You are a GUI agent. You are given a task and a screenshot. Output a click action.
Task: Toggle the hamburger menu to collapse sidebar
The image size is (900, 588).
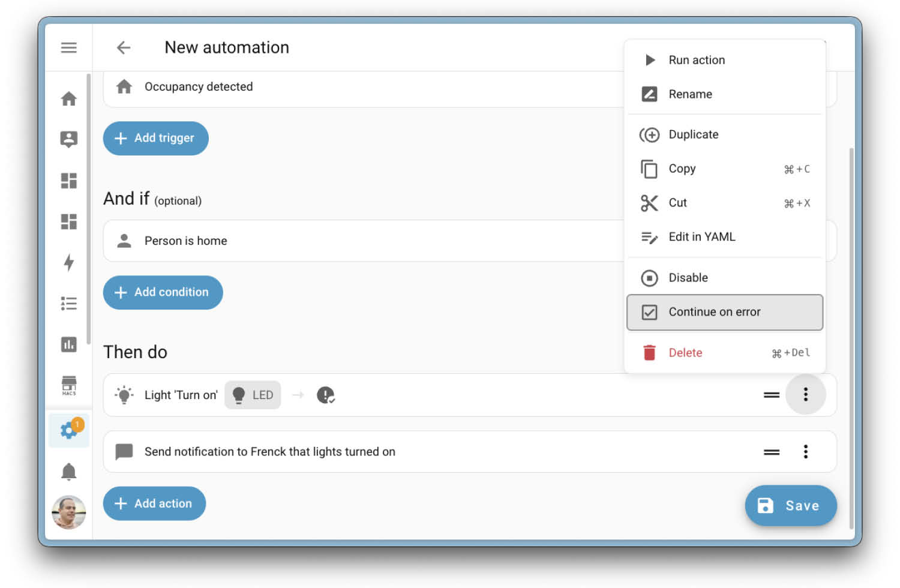pyautogui.click(x=69, y=47)
